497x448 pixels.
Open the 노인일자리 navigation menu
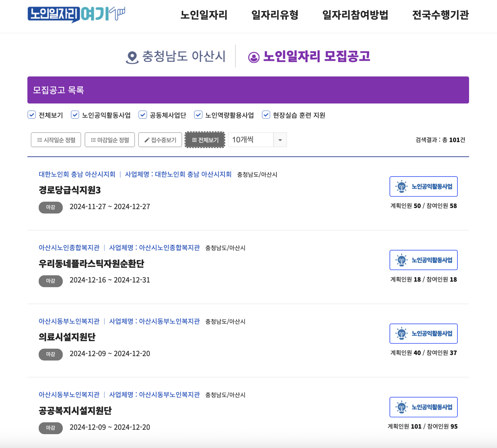(204, 15)
